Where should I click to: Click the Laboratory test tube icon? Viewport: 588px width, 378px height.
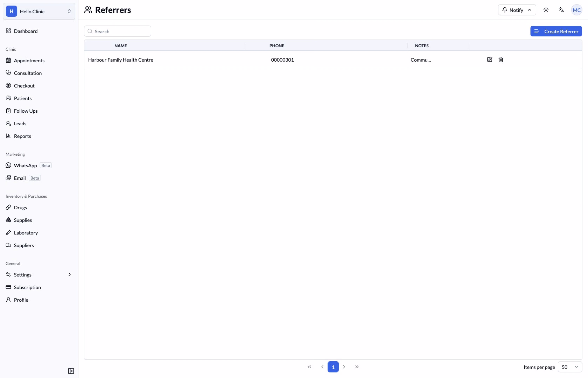pos(8,232)
